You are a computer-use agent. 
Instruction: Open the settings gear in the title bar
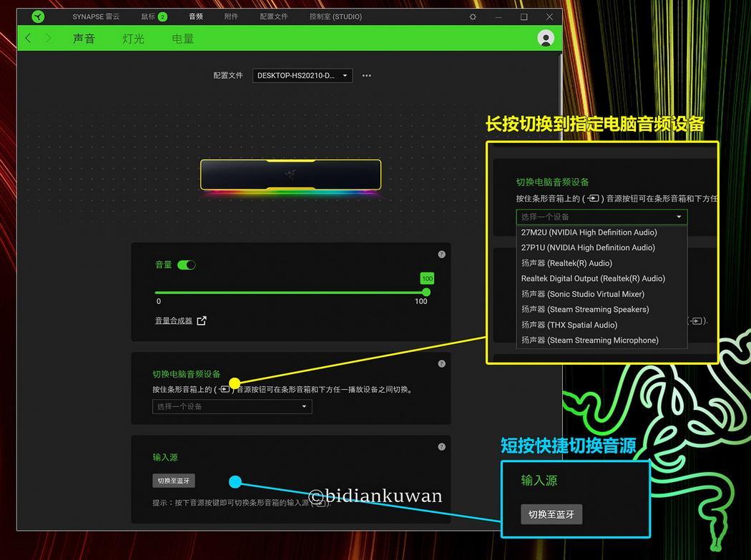pyautogui.click(x=473, y=16)
